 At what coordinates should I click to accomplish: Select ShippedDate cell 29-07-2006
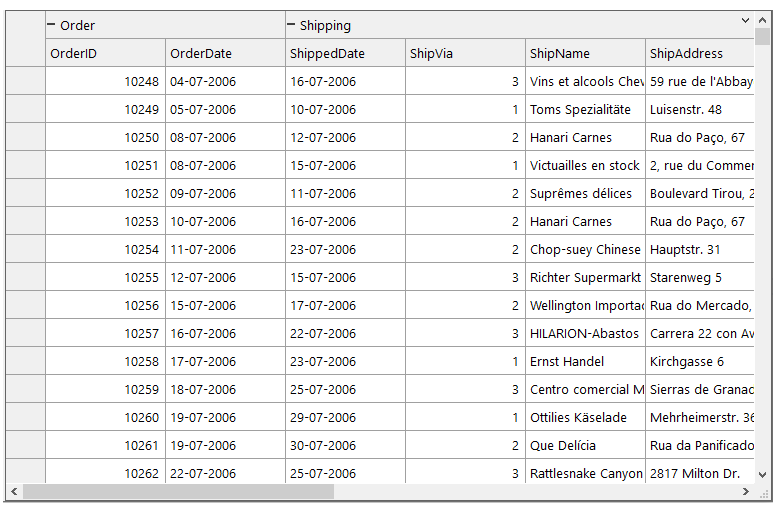[x=345, y=418]
